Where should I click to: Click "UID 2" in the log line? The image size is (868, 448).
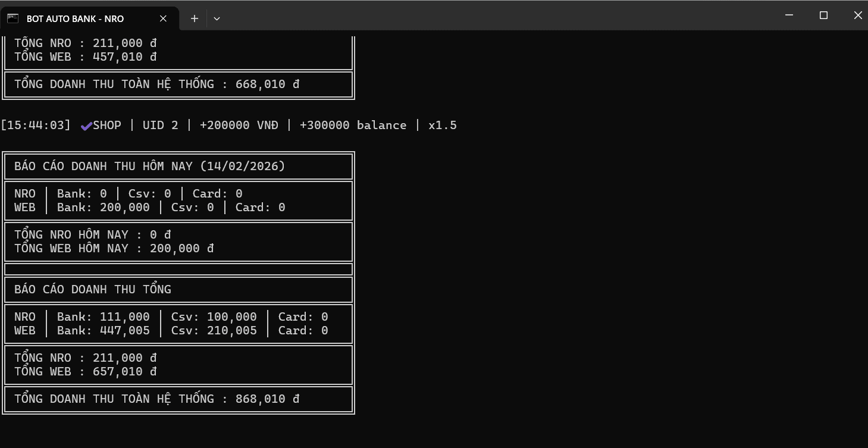pos(161,125)
